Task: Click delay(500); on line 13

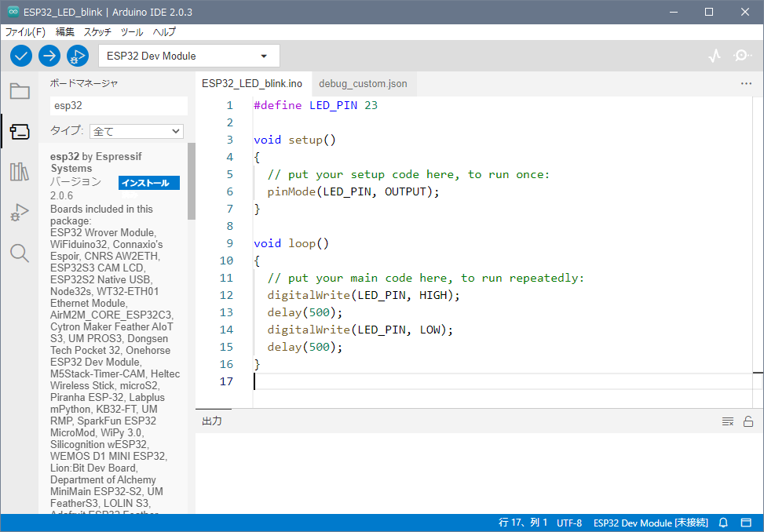Action: pyautogui.click(x=305, y=312)
